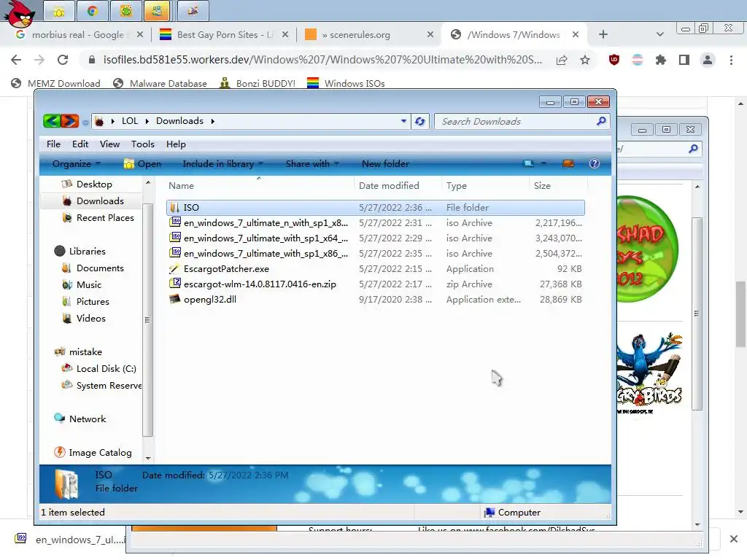
Task: Open the View menu
Action: point(109,144)
